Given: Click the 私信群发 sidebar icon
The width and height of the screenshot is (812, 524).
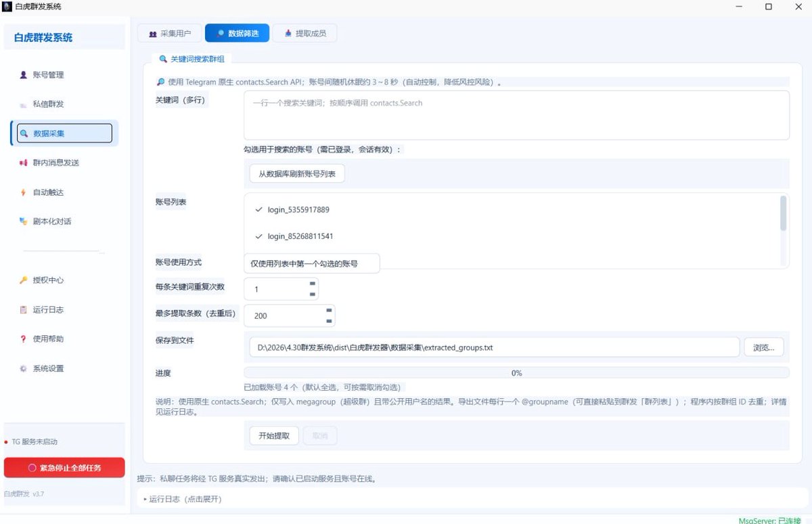Looking at the screenshot, I should click(24, 104).
